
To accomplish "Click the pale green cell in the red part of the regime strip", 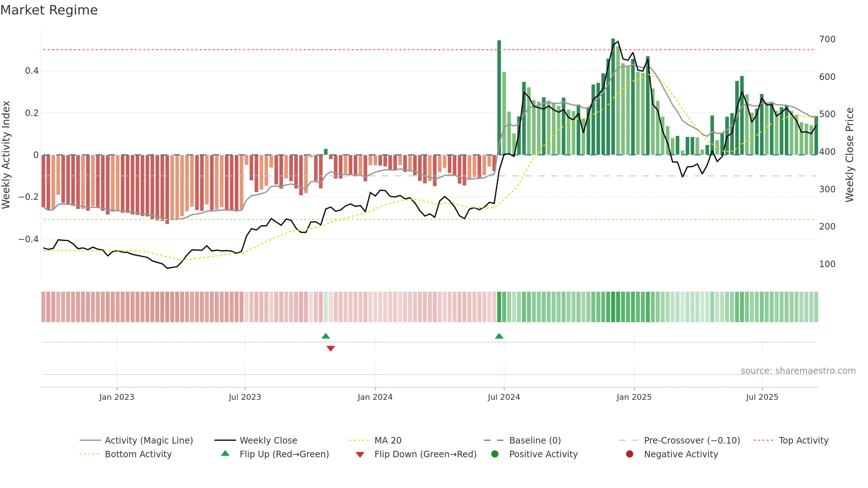I will click(325, 307).
